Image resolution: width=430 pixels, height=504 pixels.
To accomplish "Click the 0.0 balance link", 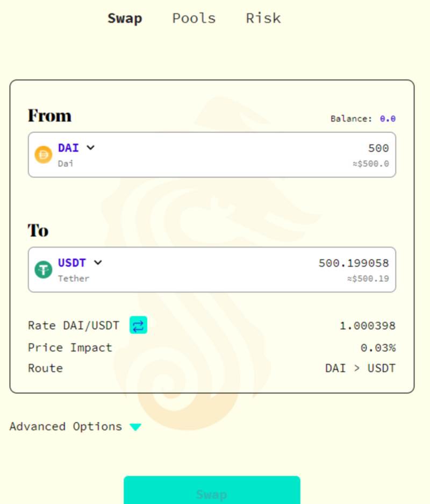I will (x=388, y=119).
